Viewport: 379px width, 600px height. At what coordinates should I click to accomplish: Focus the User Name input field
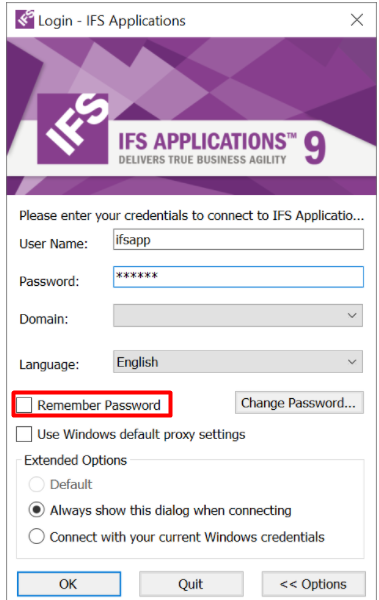point(238,240)
